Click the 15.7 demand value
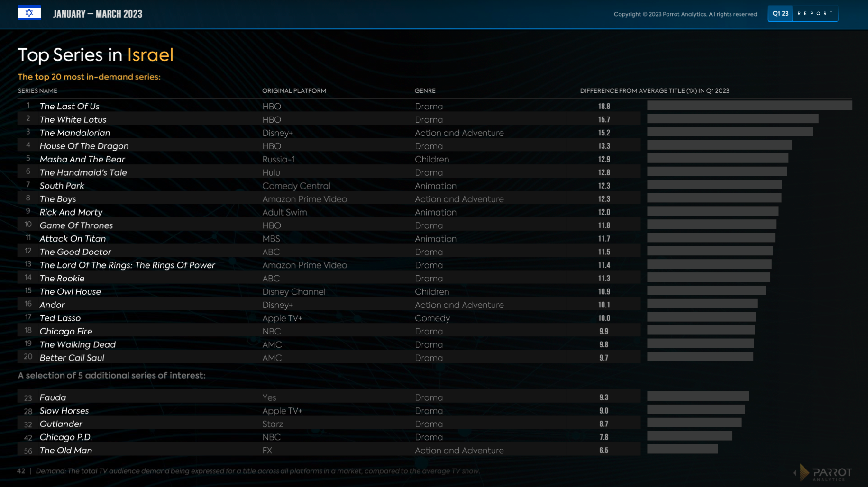Image resolution: width=868 pixels, height=487 pixels. click(604, 120)
